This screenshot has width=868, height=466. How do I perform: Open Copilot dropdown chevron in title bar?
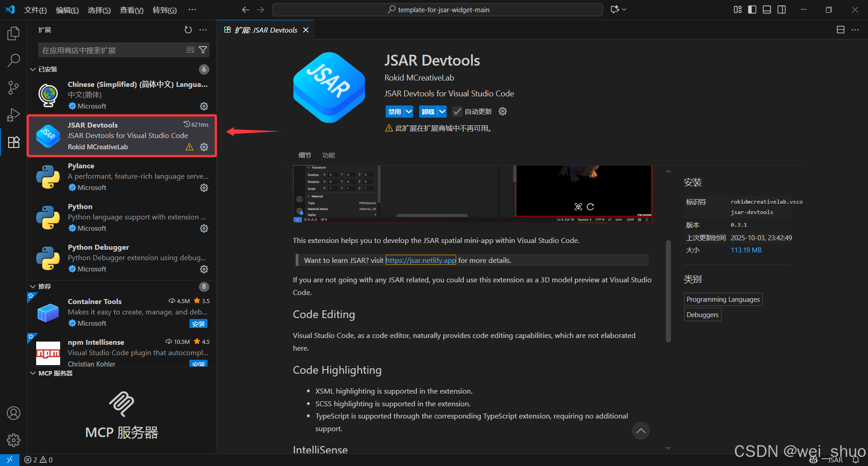pyautogui.click(x=624, y=10)
